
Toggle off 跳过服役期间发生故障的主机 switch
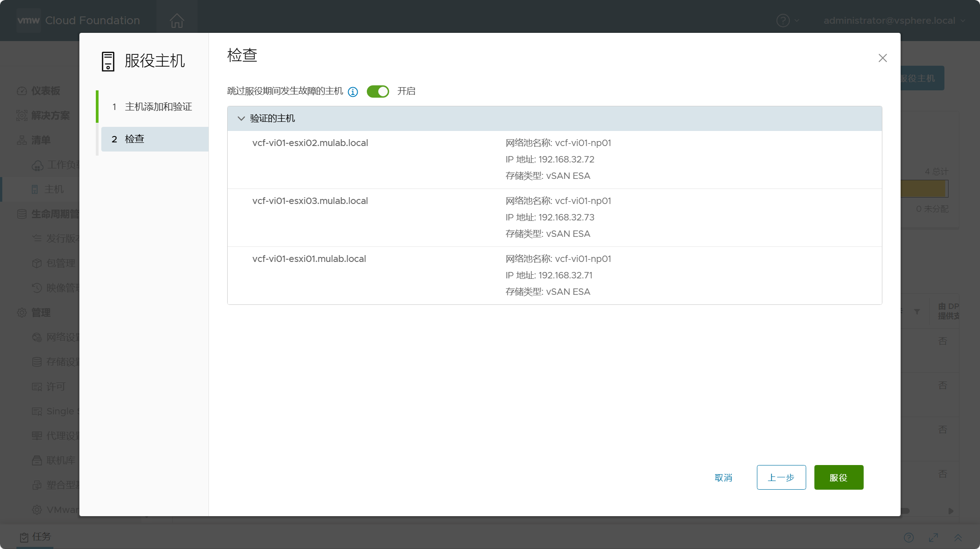click(378, 91)
